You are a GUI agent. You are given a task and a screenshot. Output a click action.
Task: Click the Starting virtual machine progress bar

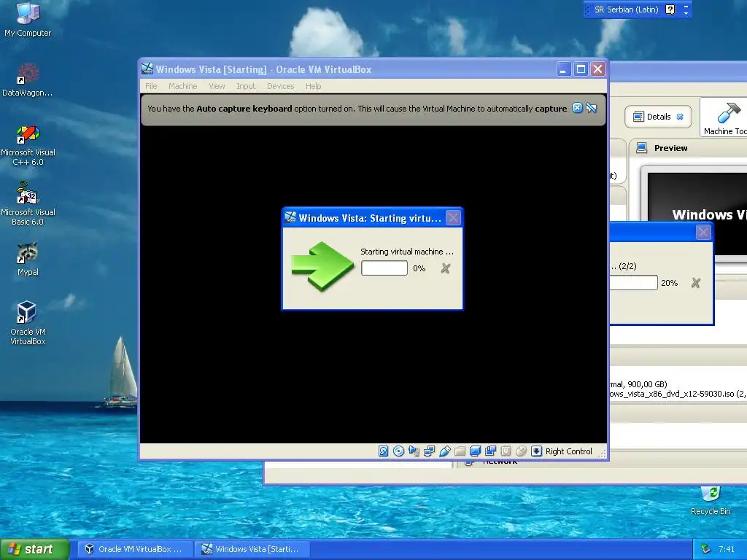click(384, 268)
